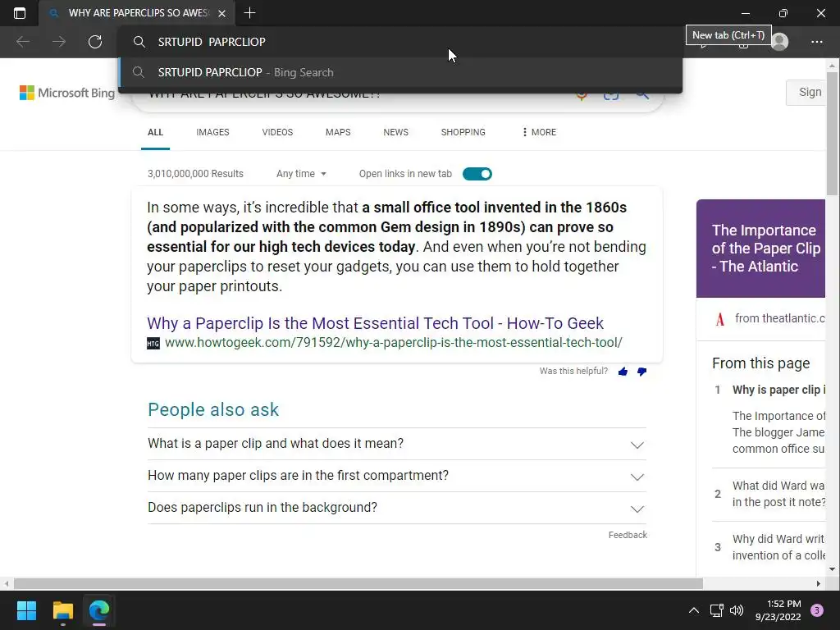
Task: Open volume control tray icon
Action: point(737,610)
